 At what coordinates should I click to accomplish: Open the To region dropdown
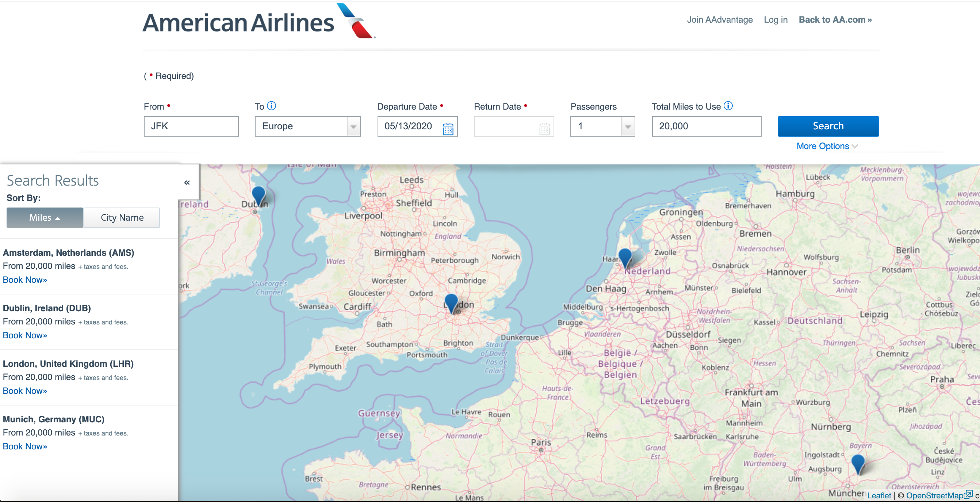[x=307, y=126]
